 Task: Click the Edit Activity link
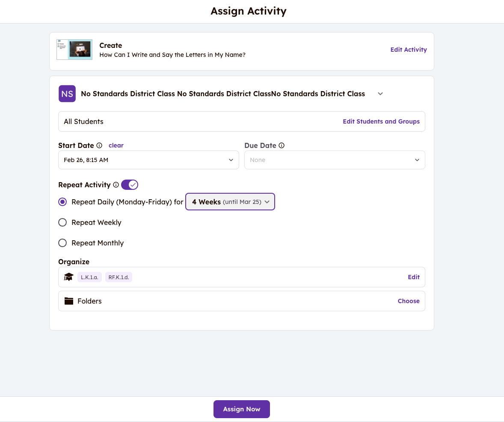[409, 50]
